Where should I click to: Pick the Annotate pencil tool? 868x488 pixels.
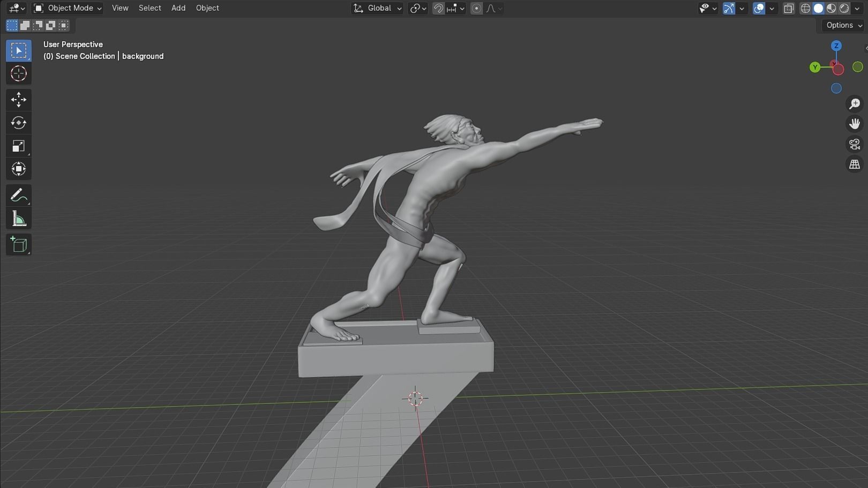pyautogui.click(x=19, y=196)
